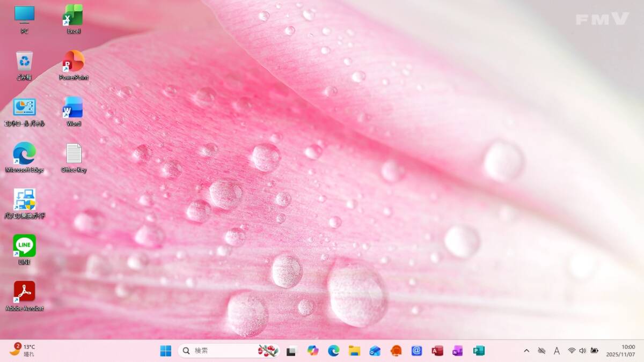Select the Word desktop shortcut
This screenshot has width=644, height=362.
(x=74, y=108)
